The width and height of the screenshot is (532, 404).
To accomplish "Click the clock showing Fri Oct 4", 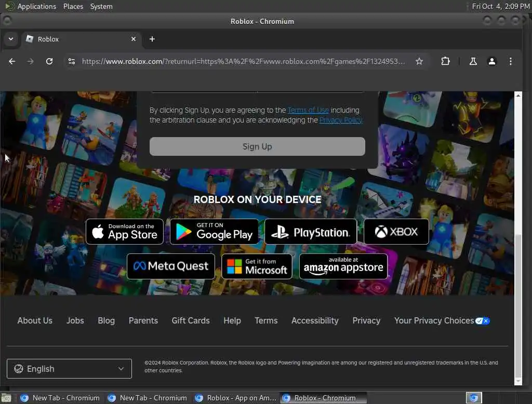I will point(501,6).
